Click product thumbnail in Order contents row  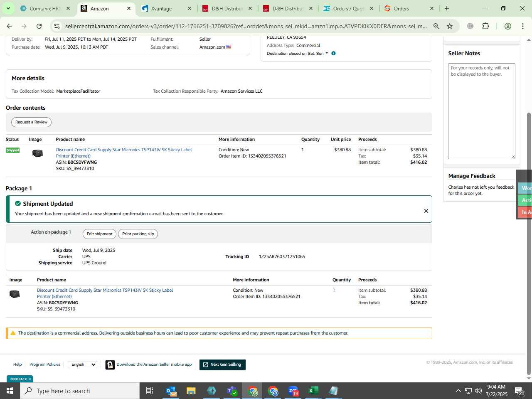37,153
